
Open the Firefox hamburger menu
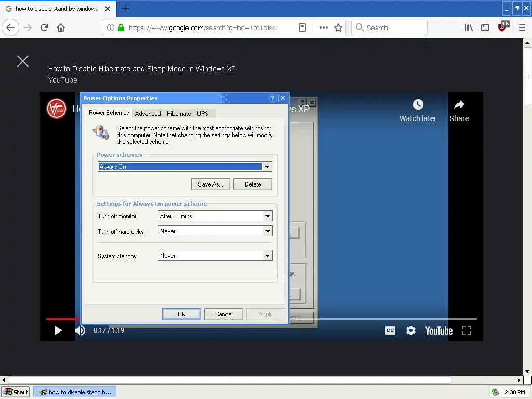[522, 28]
